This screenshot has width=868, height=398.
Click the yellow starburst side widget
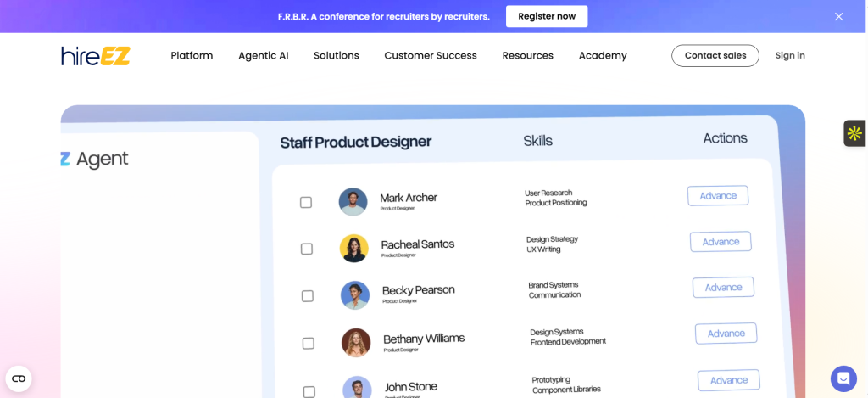tap(854, 133)
